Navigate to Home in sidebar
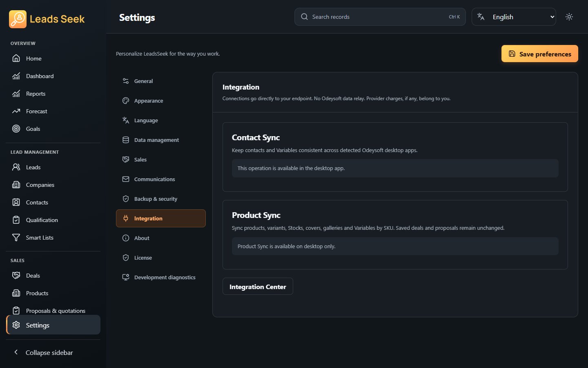The height and width of the screenshot is (368, 588). coord(53,58)
